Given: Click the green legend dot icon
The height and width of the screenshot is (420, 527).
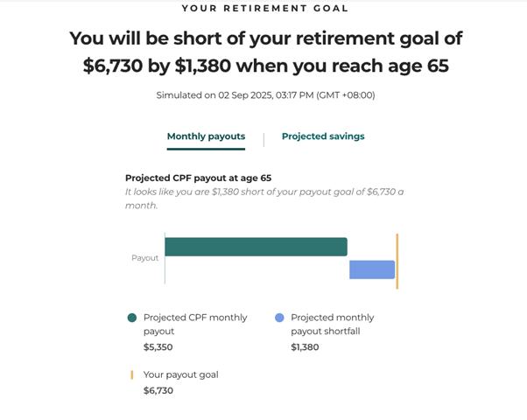Looking at the screenshot, I should (x=132, y=318).
